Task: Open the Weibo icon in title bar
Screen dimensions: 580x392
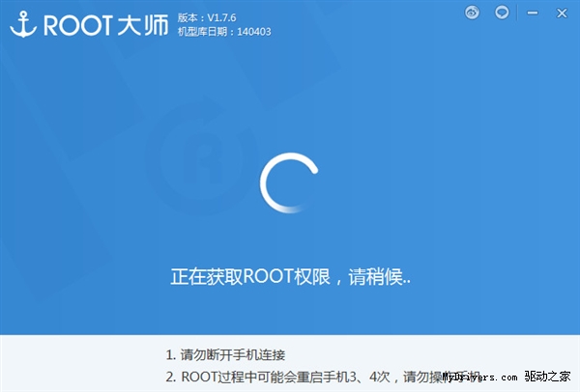Action: click(472, 13)
